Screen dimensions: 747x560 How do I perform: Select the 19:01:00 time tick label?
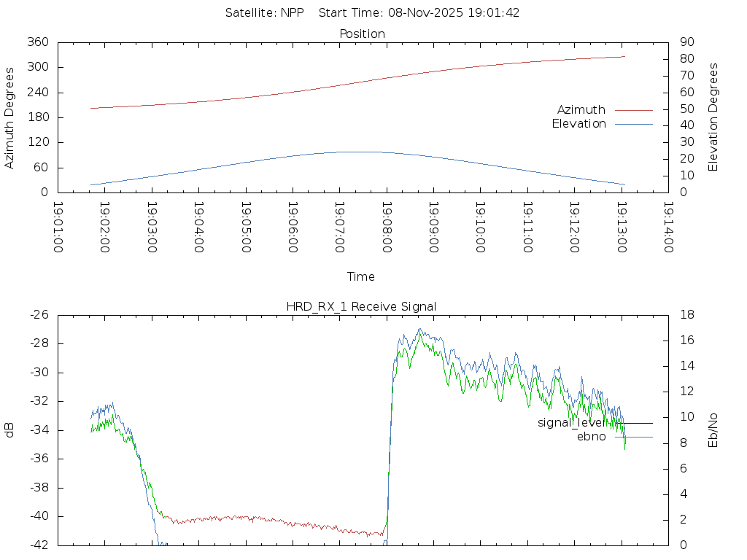[58, 227]
